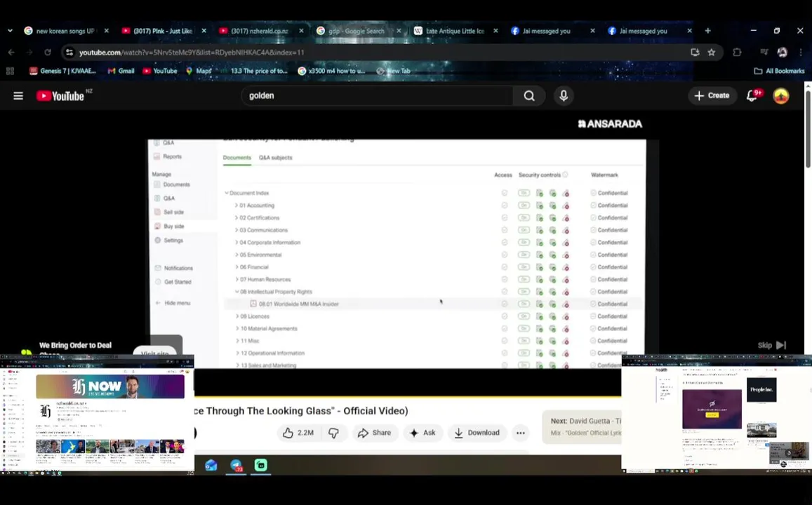Open the Maps bookmark
812x505 pixels.
pyautogui.click(x=199, y=71)
